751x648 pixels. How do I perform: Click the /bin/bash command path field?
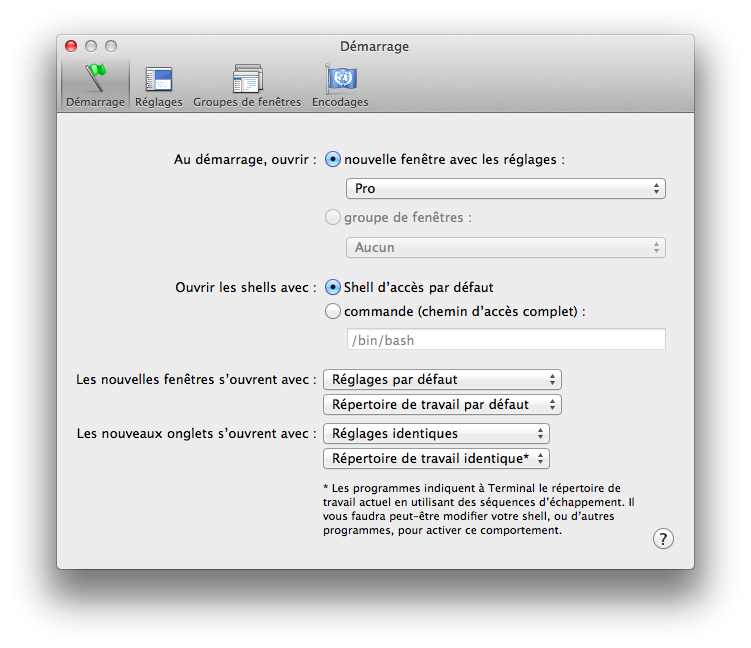tap(505, 340)
